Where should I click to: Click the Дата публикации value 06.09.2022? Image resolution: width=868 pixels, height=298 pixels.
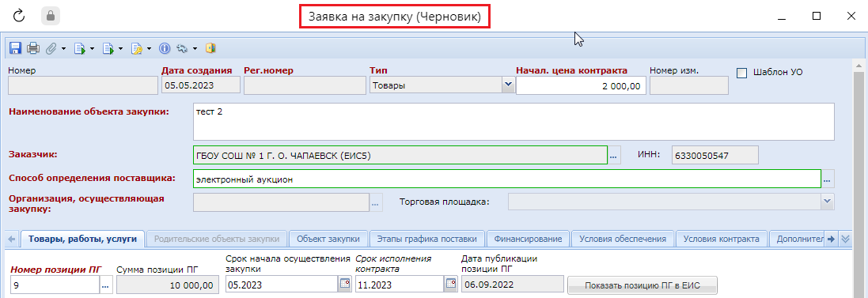point(512,285)
